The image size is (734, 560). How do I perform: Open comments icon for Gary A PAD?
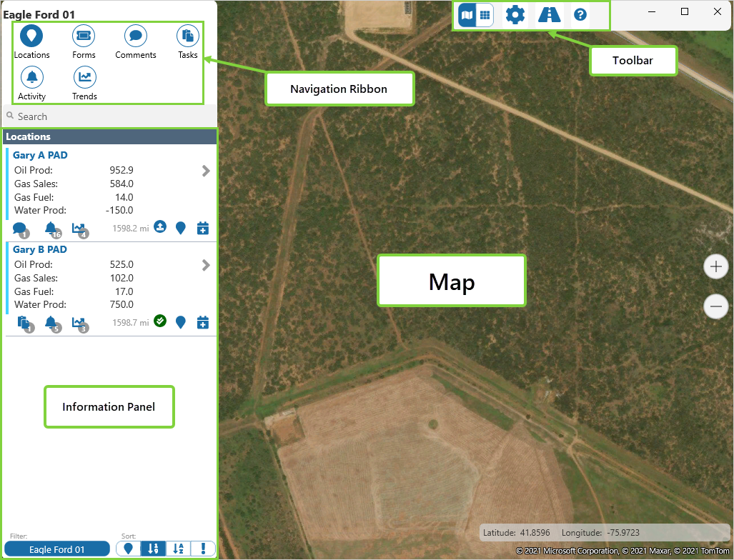(x=20, y=229)
